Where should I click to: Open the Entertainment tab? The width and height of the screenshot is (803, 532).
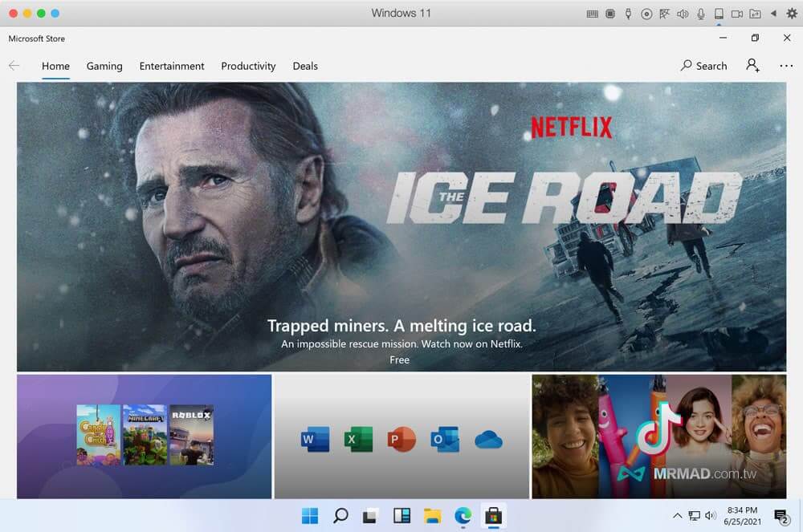click(x=172, y=66)
